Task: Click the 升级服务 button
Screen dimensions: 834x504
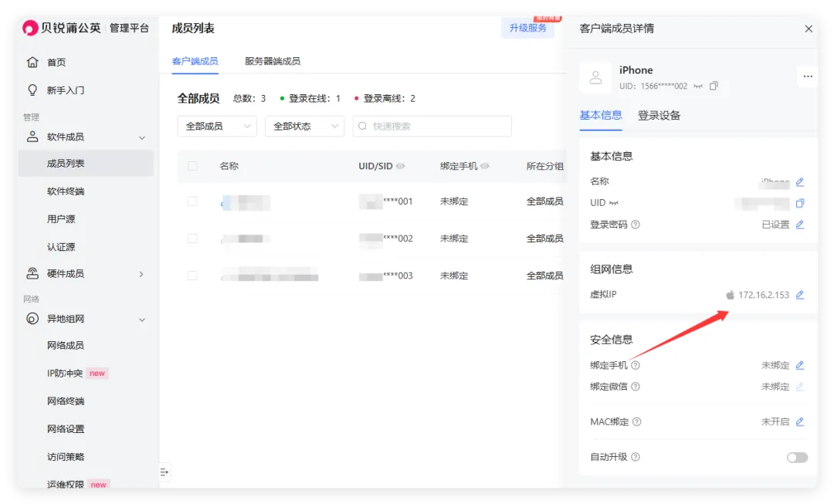Action: point(527,28)
